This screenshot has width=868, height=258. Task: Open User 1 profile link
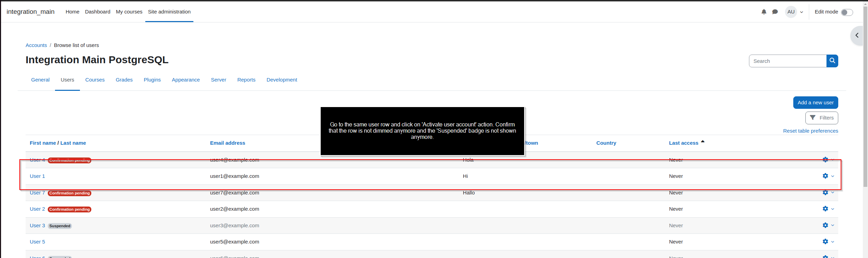pyautogui.click(x=37, y=176)
